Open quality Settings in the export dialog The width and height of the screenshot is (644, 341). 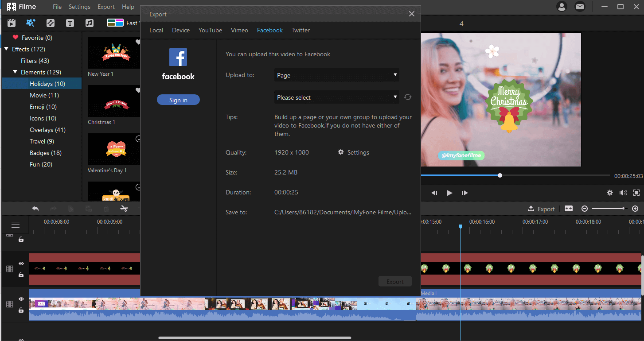[x=353, y=152]
